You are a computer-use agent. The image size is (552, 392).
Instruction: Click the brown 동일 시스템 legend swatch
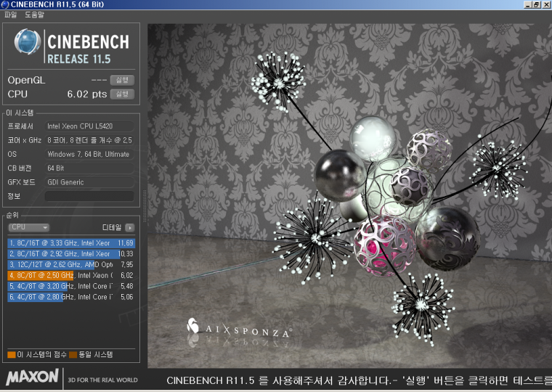pyautogui.click(x=73, y=354)
